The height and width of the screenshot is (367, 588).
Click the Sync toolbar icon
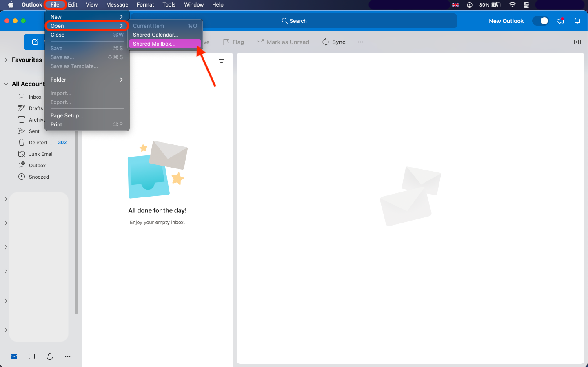326,42
